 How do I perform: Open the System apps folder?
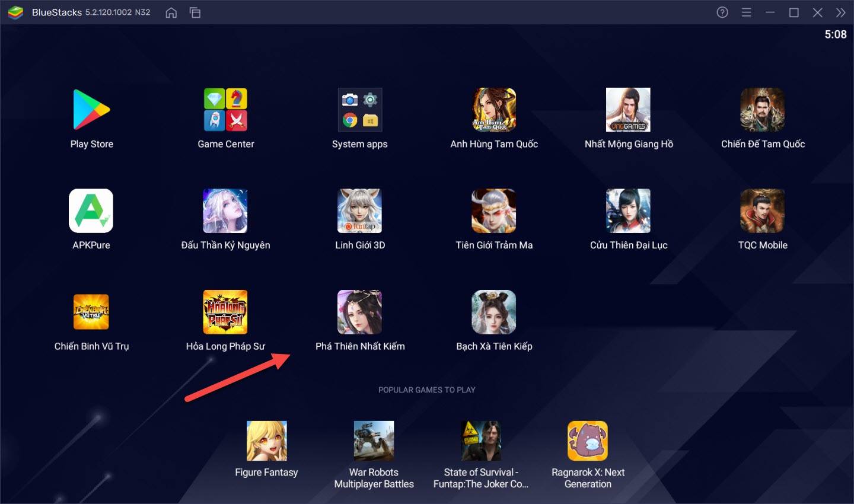tap(360, 110)
